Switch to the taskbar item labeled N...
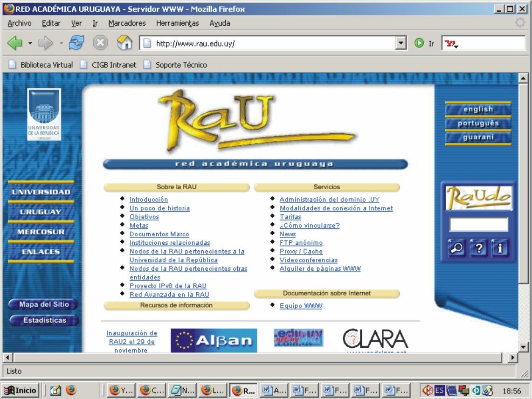Image resolution: width=532 pixels, height=399 pixels. [181, 391]
